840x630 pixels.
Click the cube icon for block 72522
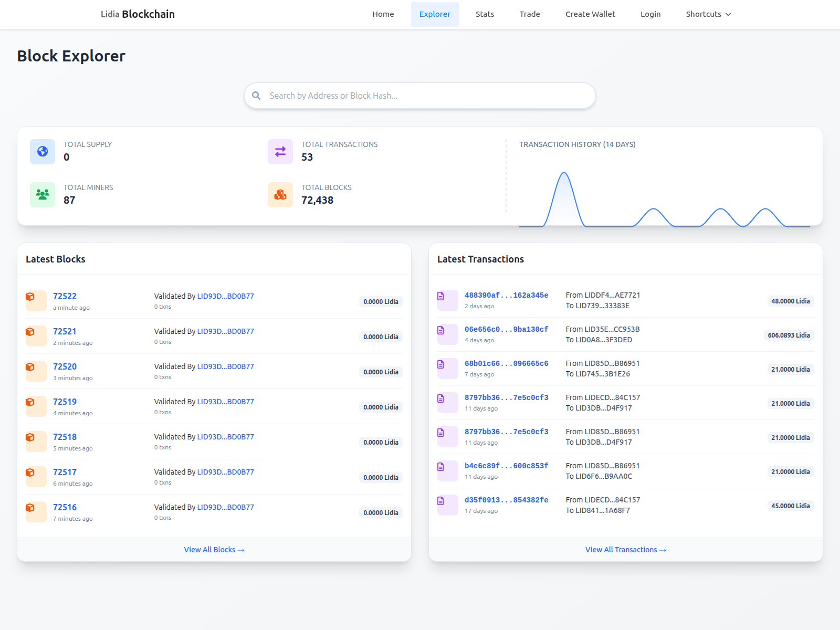click(30, 297)
